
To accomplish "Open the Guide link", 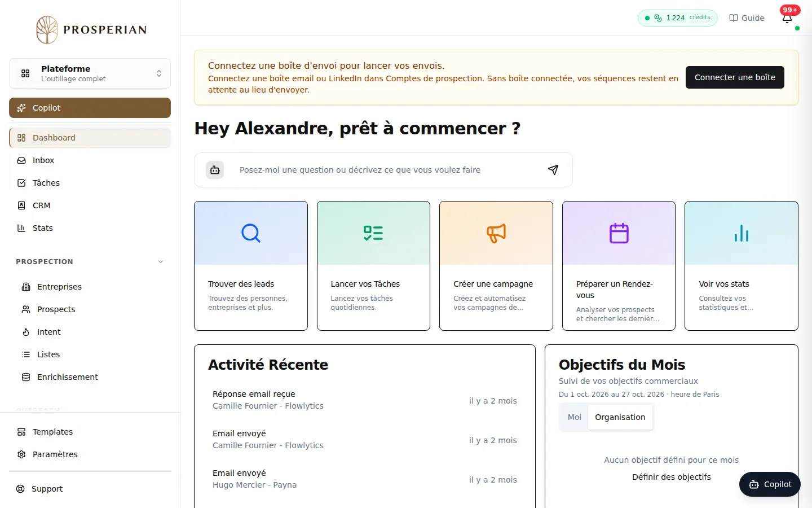I will (x=747, y=18).
